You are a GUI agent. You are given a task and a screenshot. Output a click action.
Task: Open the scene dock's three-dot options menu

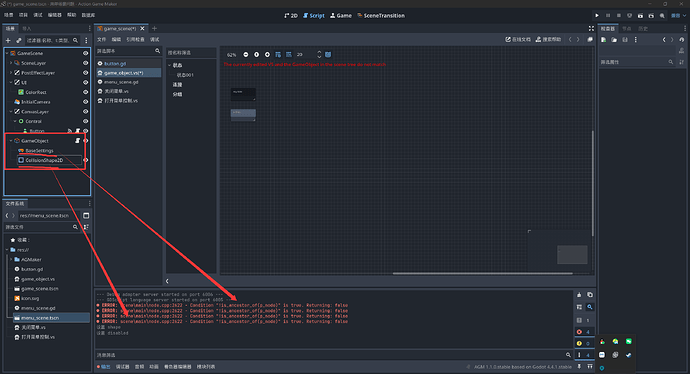[86, 40]
